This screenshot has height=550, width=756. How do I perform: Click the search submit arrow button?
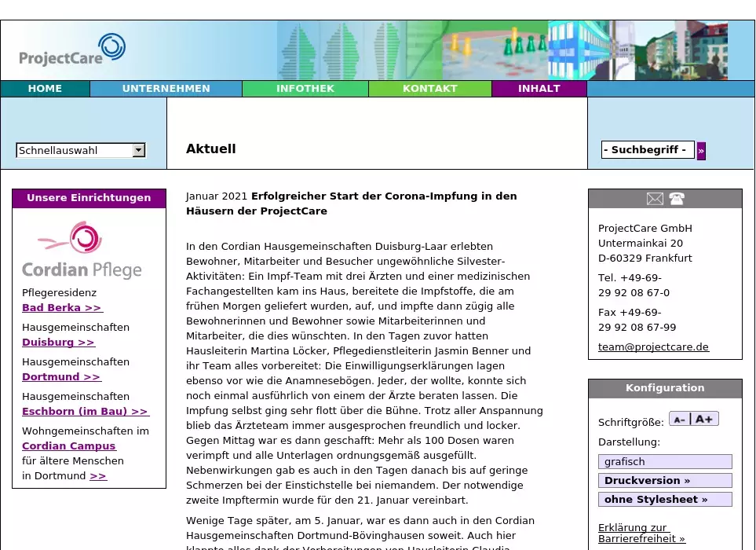click(701, 151)
